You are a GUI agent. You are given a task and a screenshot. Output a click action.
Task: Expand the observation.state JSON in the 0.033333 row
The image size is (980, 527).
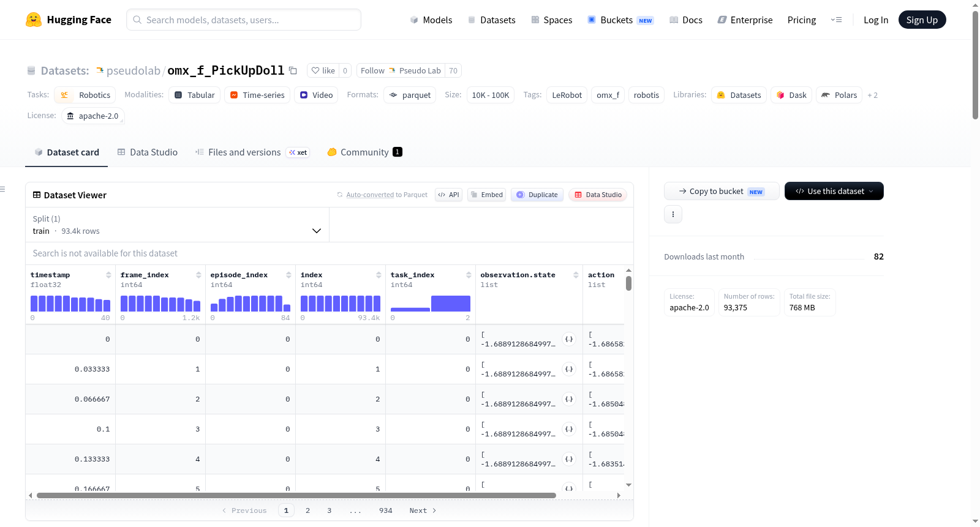569,369
